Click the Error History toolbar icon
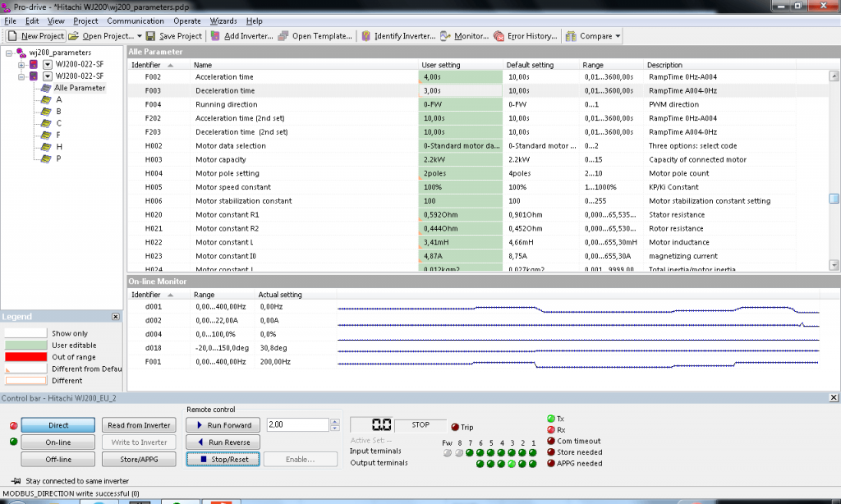The width and height of the screenshot is (841, 504). pos(499,36)
